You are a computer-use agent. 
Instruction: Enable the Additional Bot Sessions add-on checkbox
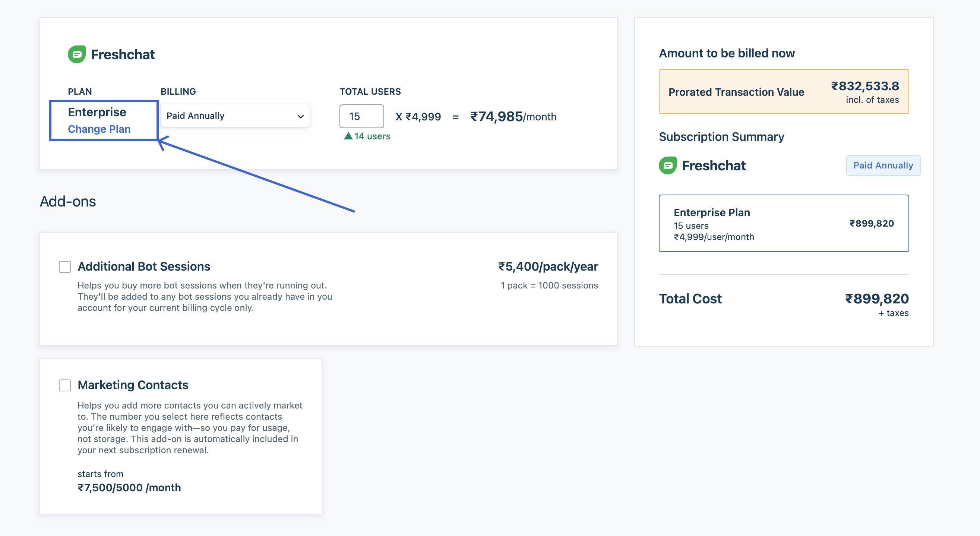pos(65,267)
